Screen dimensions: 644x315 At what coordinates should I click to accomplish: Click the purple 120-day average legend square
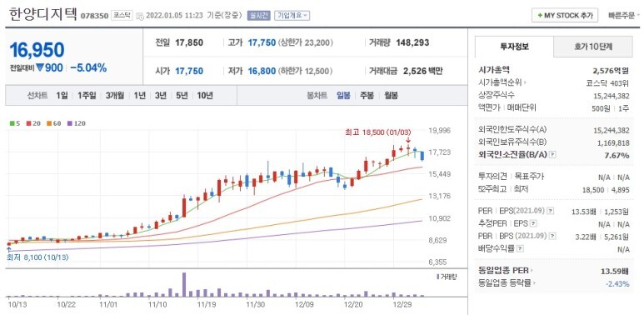69,123
